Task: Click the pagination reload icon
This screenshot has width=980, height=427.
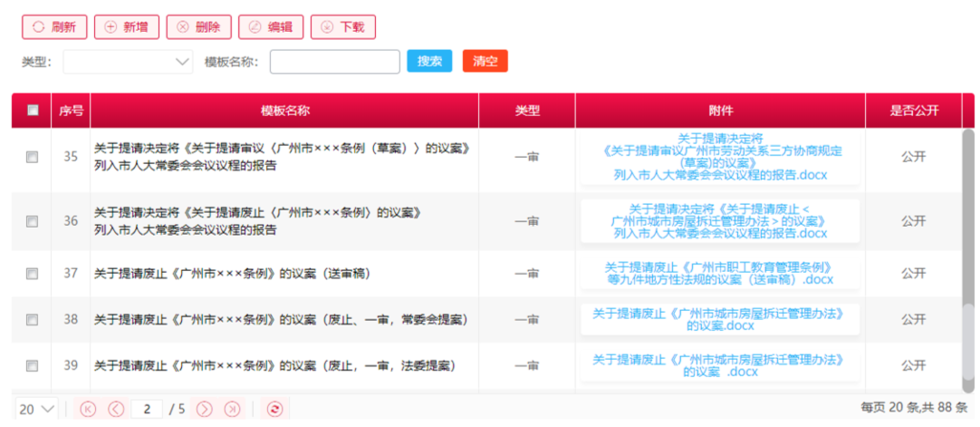Action: click(274, 409)
